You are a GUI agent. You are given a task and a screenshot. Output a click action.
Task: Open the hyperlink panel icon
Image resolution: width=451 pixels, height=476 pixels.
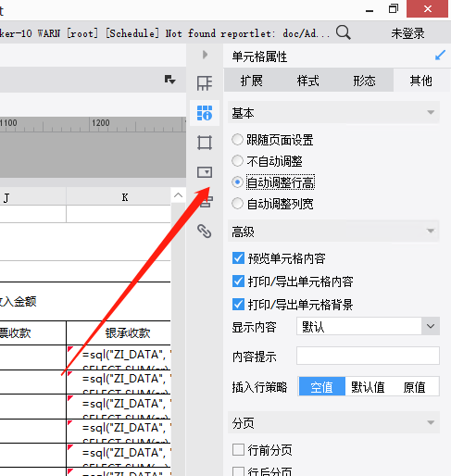tap(205, 231)
